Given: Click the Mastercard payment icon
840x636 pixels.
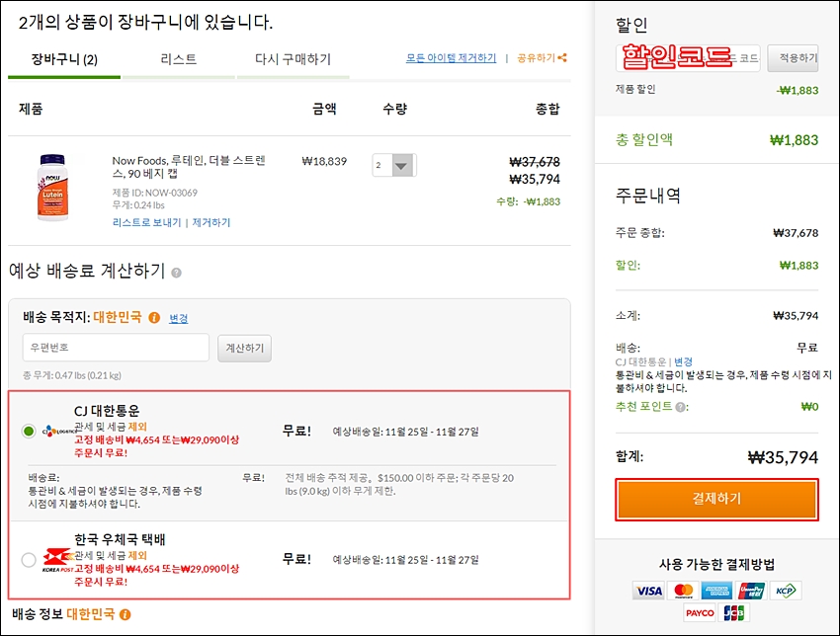Looking at the screenshot, I should [683, 591].
